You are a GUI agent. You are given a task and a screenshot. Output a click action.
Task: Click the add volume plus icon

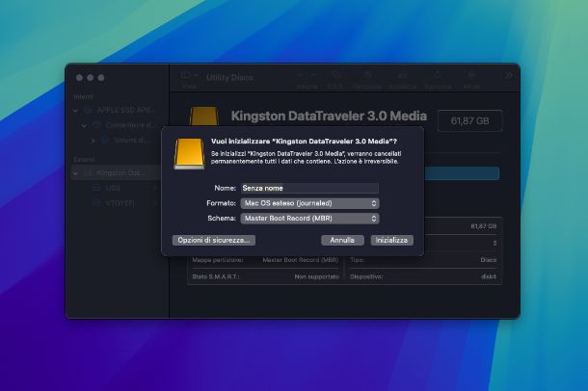click(300, 75)
